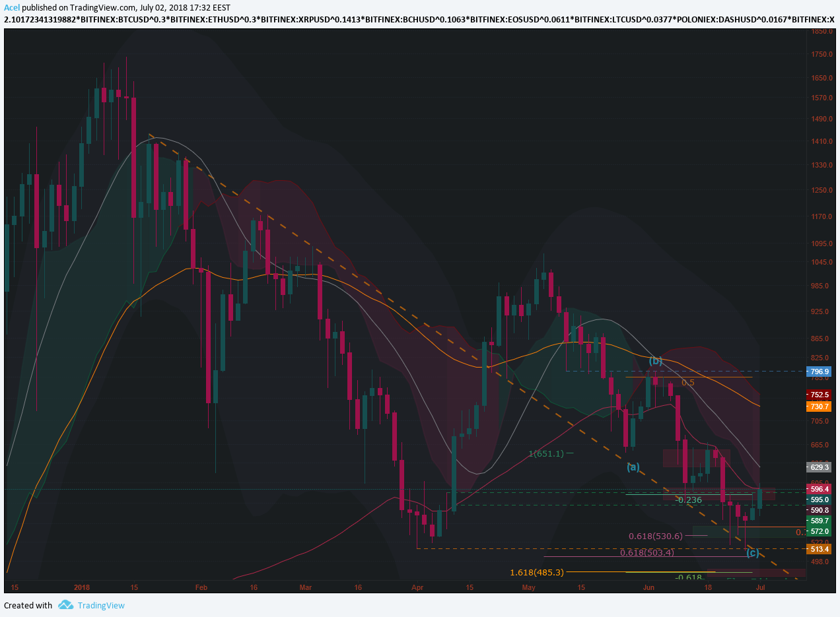Click the 985.0 price scale value

click(821, 286)
